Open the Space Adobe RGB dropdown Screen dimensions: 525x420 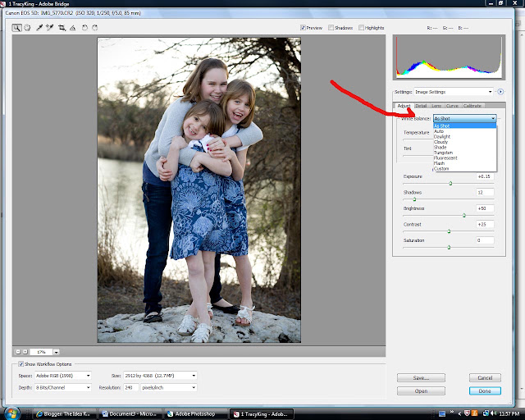point(63,376)
